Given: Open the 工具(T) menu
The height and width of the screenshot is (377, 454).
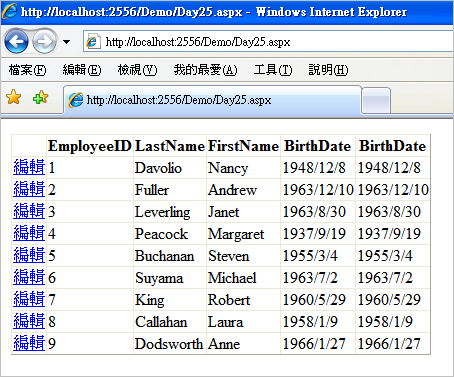Looking at the screenshot, I should pyautogui.click(x=273, y=70).
